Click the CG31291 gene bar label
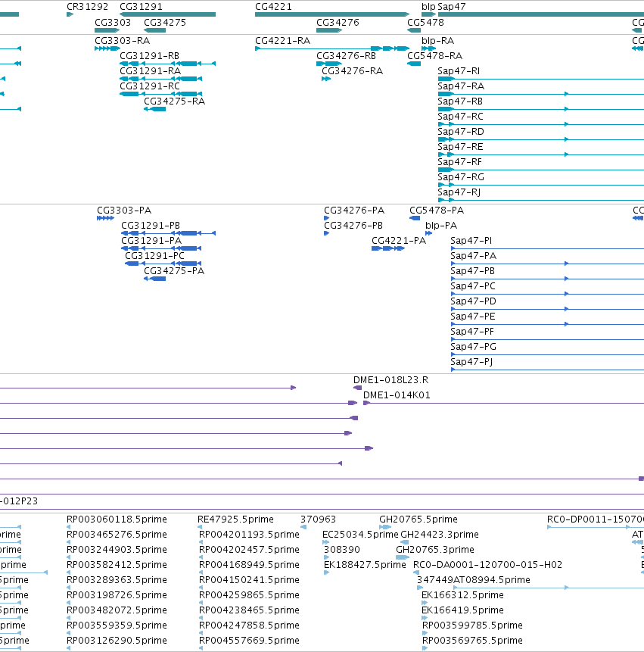Screen dimensions: 644x652 [141, 7]
